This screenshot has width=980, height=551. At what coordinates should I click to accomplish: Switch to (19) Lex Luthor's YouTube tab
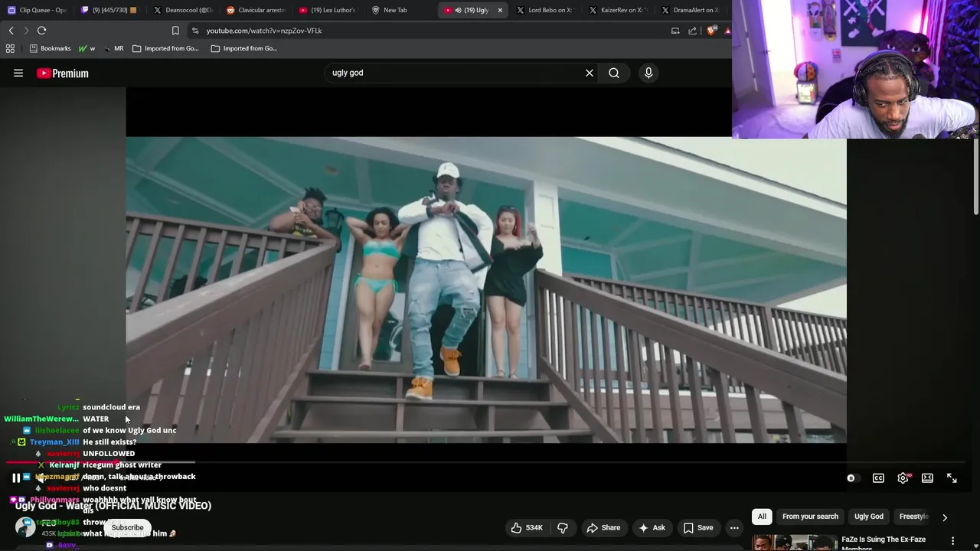pos(328,10)
